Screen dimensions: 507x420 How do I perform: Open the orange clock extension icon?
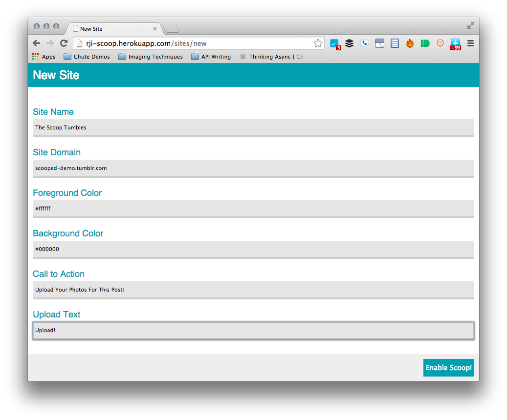(440, 43)
